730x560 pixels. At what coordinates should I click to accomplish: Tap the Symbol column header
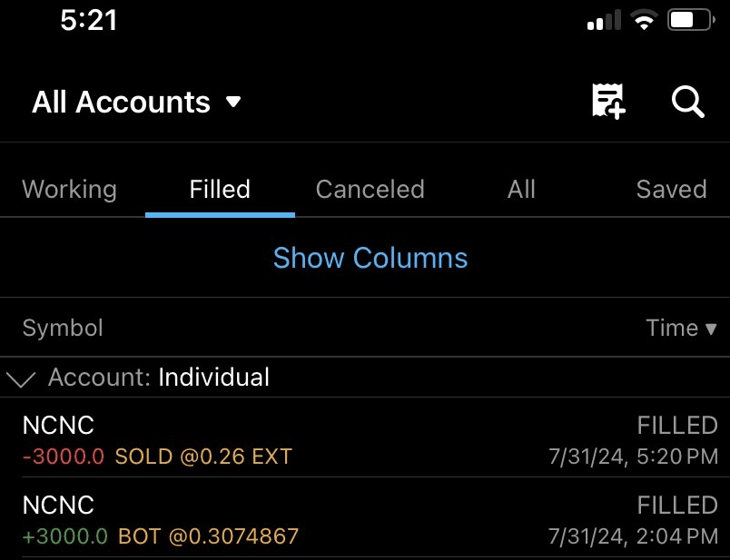63,328
